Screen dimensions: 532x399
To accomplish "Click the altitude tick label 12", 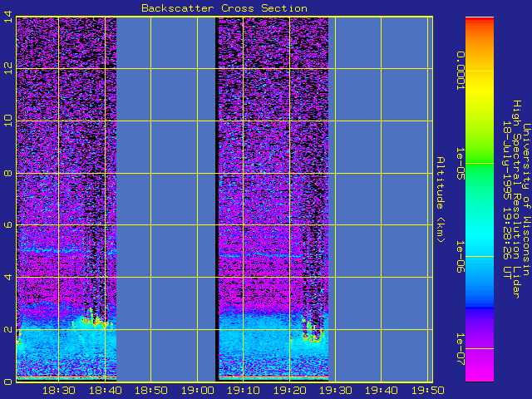I will [x=7, y=68].
